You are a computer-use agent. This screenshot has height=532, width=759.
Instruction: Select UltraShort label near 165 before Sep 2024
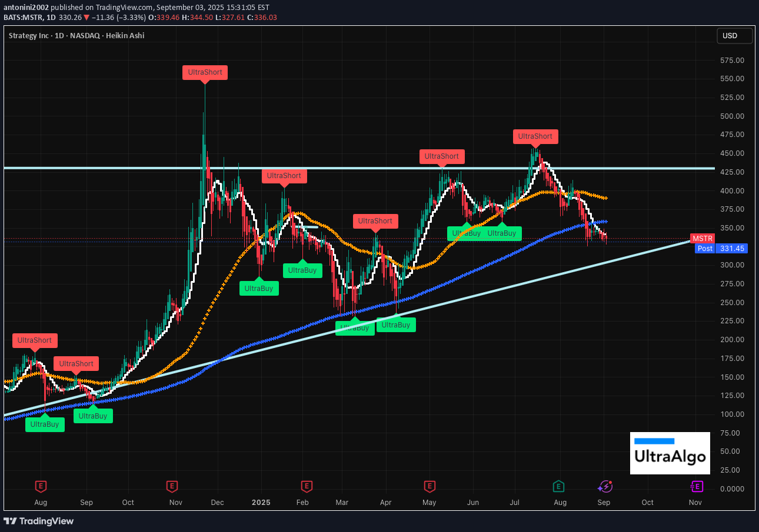[76, 364]
